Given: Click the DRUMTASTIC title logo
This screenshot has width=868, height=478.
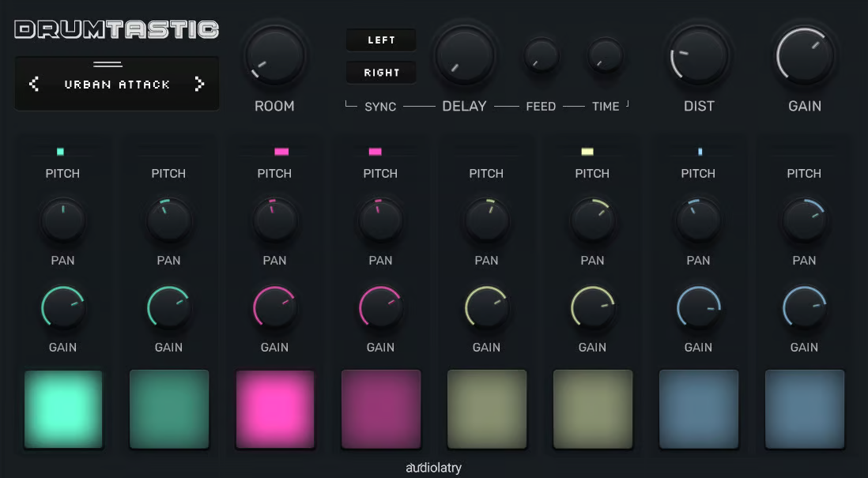Looking at the screenshot, I should [x=117, y=30].
